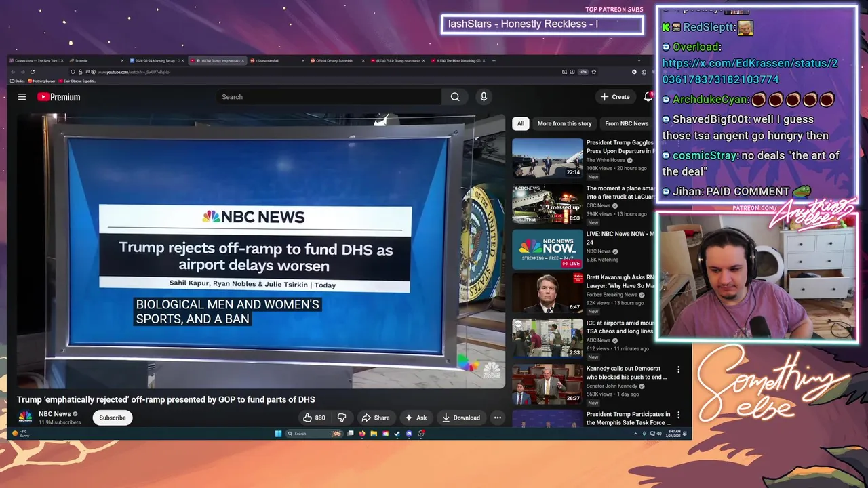Open options for Kennedy calls out Democrat video
Image resolution: width=868 pixels, height=488 pixels.
click(678, 370)
